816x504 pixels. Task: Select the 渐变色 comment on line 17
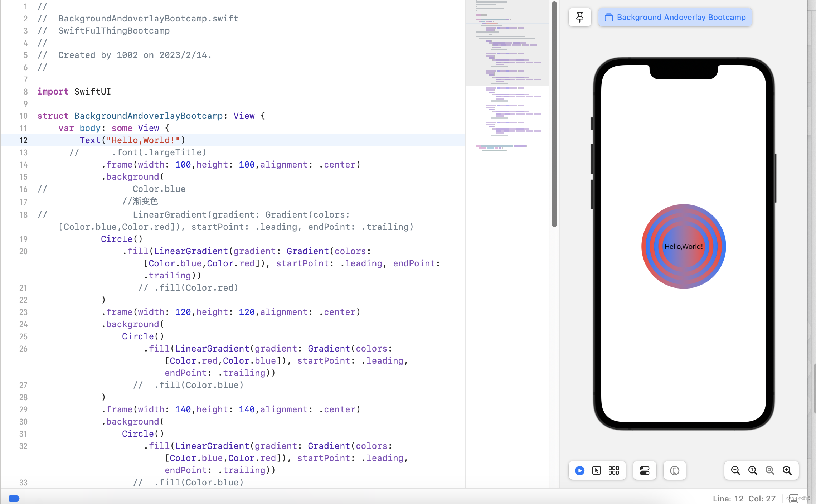click(141, 201)
